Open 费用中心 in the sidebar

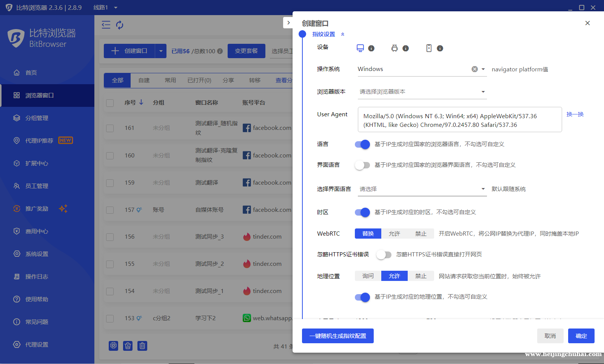(47, 231)
